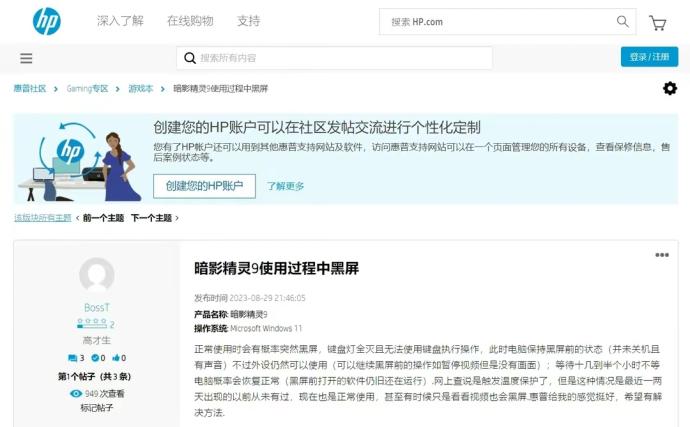Click 创建您的HP账户 button
690x427 pixels.
pyautogui.click(x=204, y=186)
